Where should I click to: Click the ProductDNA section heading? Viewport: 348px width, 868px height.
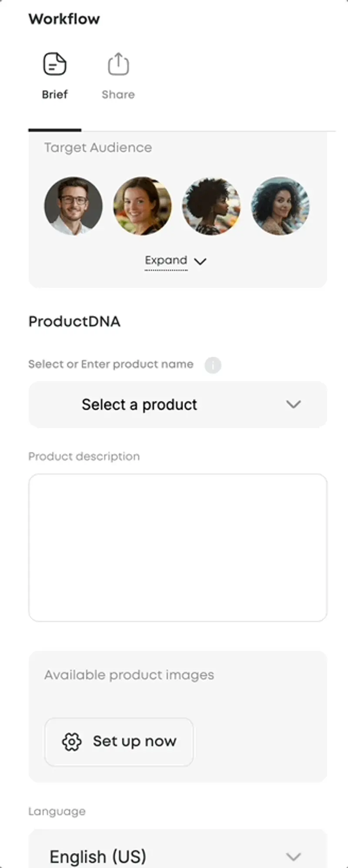point(74,322)
